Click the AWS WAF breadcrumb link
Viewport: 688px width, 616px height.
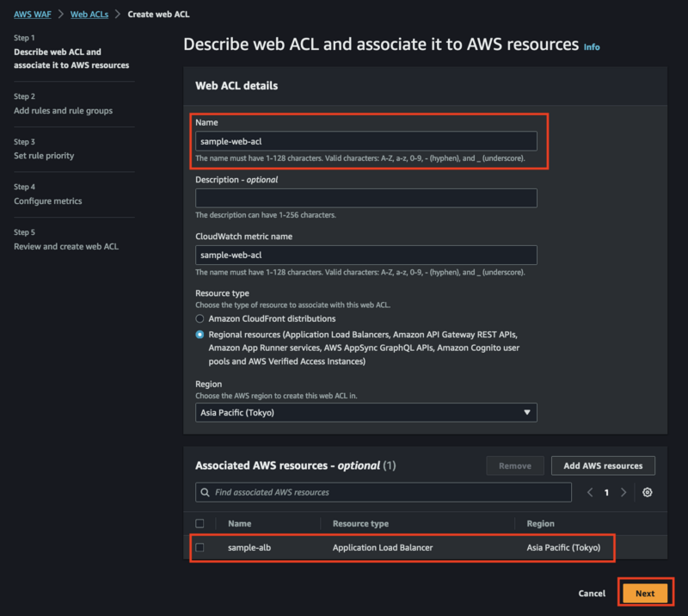pos(33,14)
